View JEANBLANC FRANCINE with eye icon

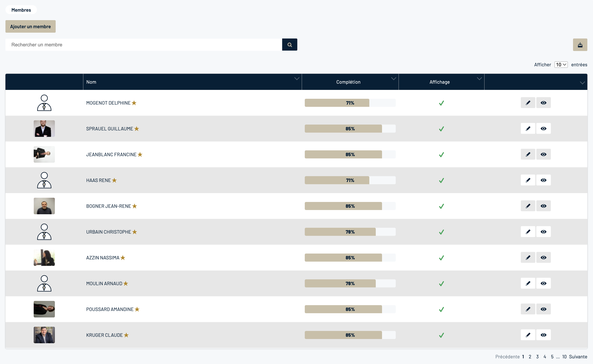coord(543,154)
